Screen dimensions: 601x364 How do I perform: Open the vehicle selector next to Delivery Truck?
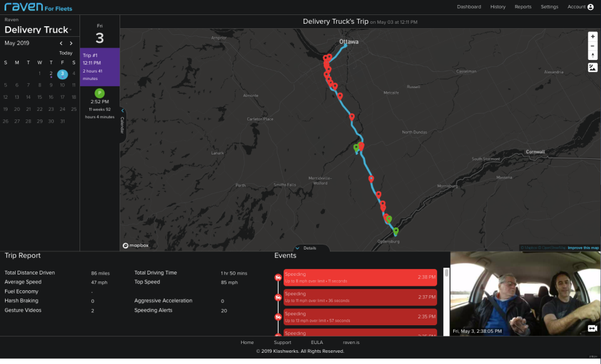71,29
